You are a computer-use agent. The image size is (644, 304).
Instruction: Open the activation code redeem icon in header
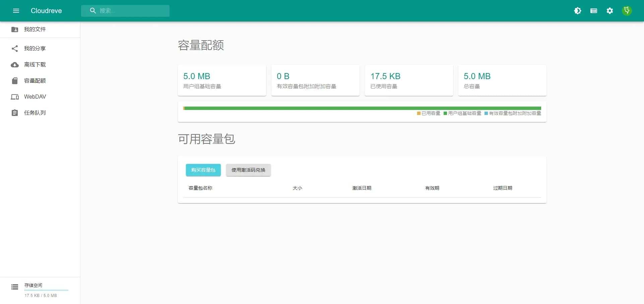click(593, 11)
